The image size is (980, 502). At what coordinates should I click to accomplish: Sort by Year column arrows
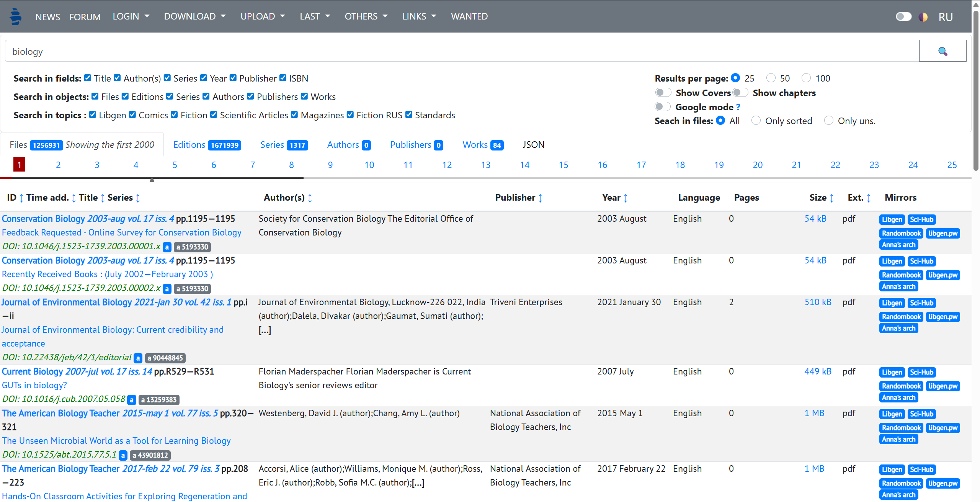[626, 198]
